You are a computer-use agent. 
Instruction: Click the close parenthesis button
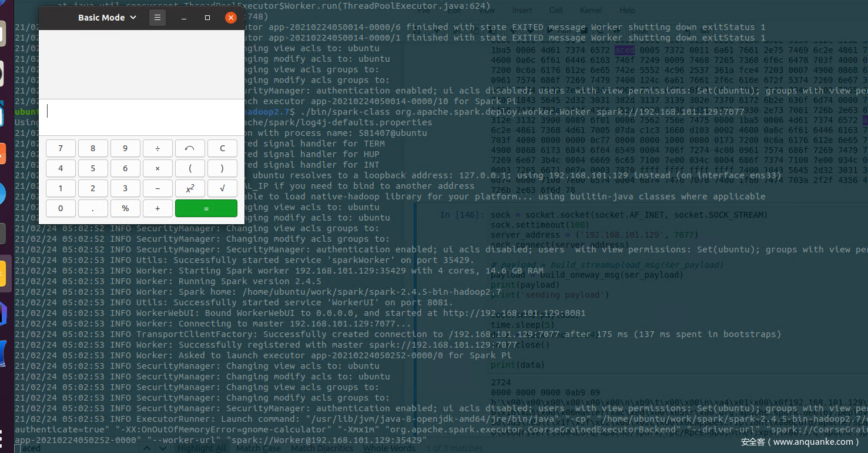click(222, 168)
